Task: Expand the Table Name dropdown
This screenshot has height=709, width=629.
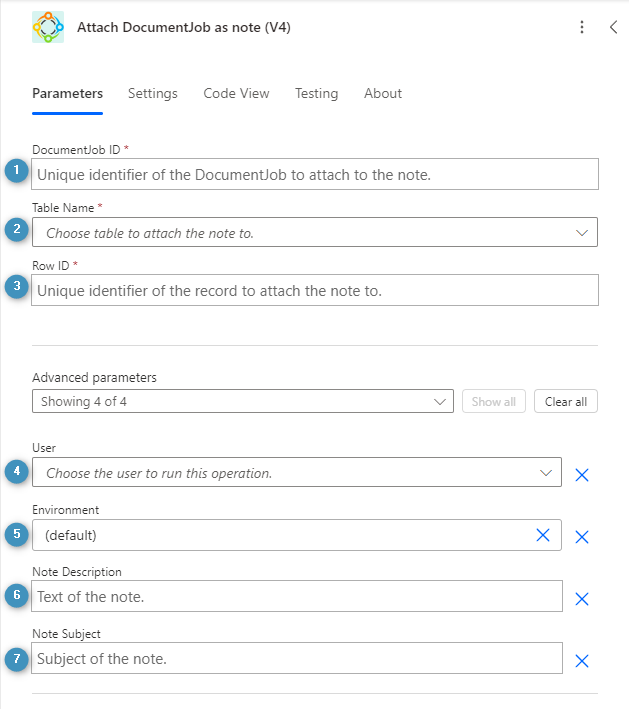Action: [315, 232]
